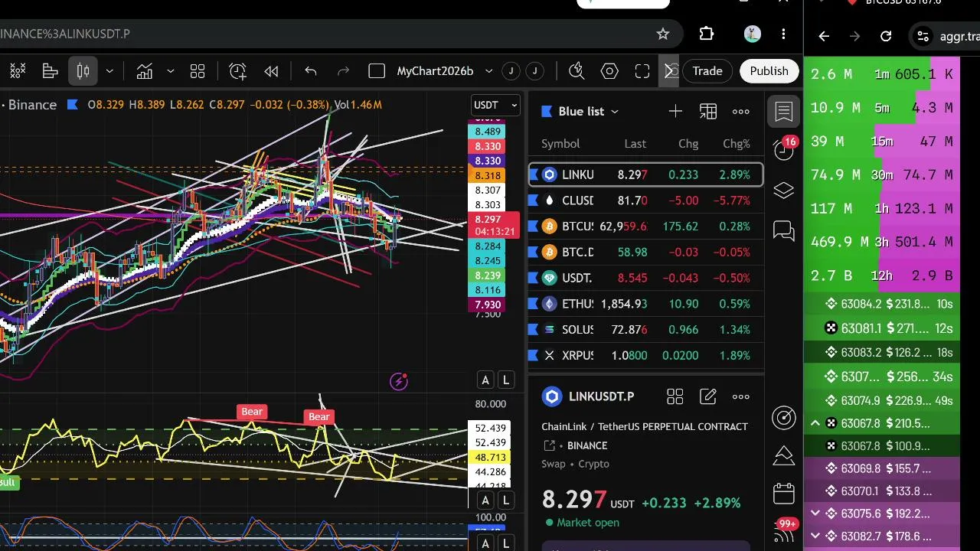This screenshot has height=551, width=980.
Task: Toggle log scale L on main price pane
Action: [506, 380]
